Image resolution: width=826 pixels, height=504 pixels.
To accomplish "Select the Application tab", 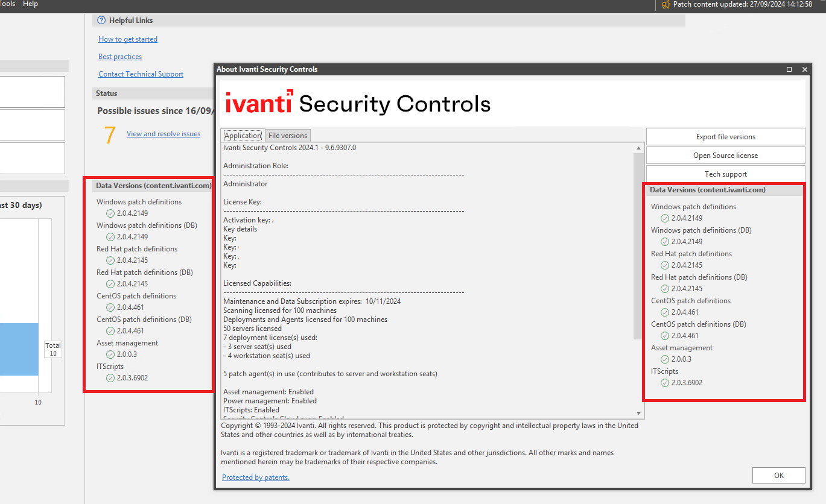I will click(x=243, y=136).
